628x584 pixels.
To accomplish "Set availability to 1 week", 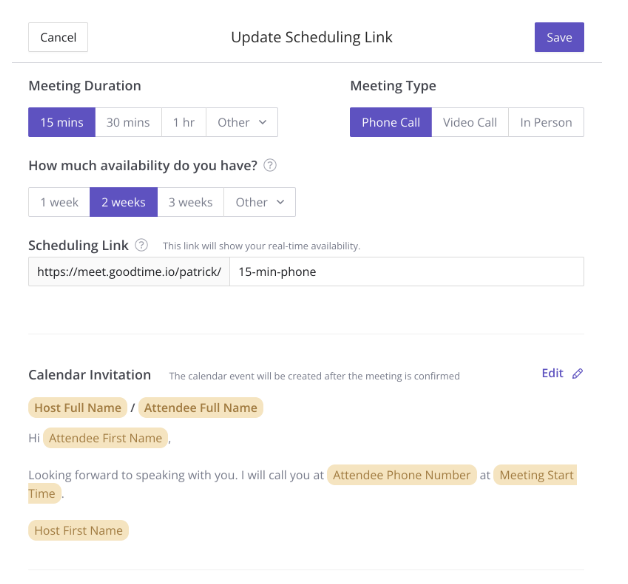I will pos(59,202).
